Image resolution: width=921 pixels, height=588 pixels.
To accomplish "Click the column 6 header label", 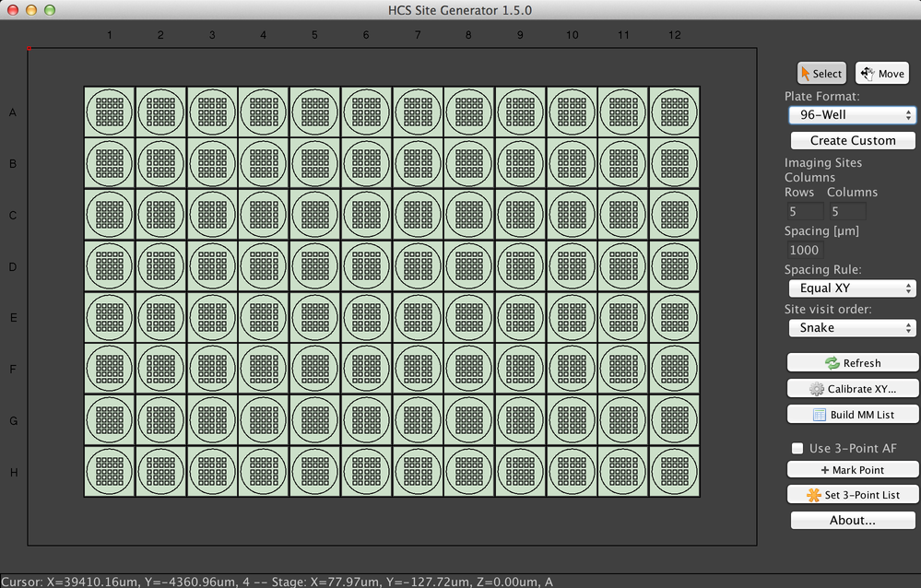I will point(366,35).
